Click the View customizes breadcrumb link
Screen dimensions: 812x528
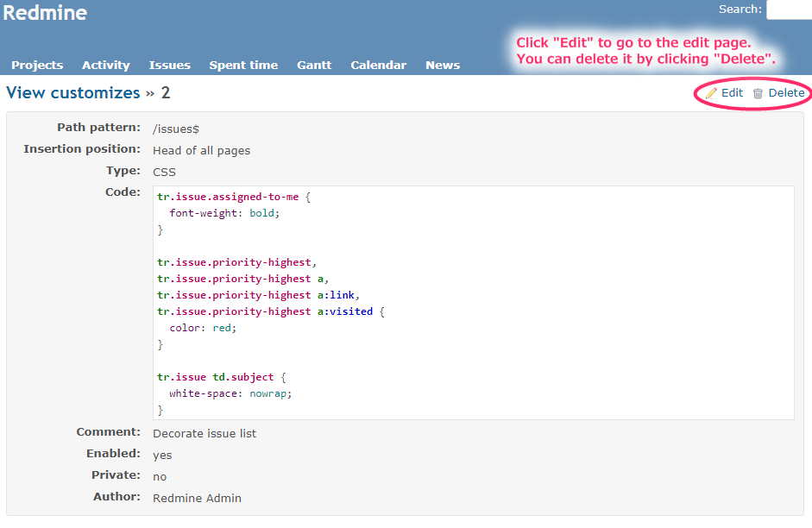[x=73, y=92]
